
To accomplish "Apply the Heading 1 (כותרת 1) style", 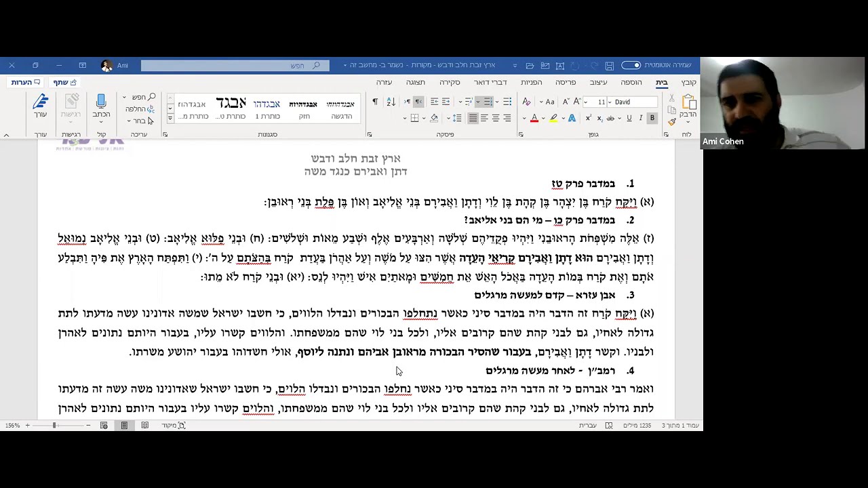I will 267,109.
